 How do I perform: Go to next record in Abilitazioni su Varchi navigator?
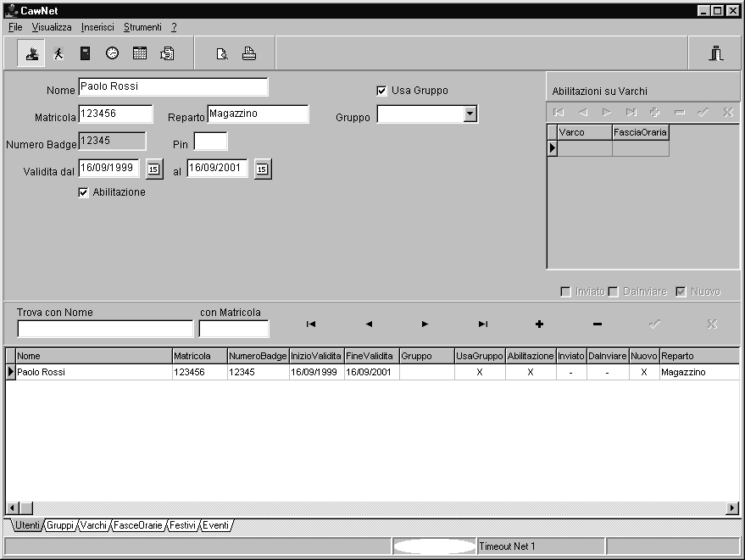(x=607, y=113)
